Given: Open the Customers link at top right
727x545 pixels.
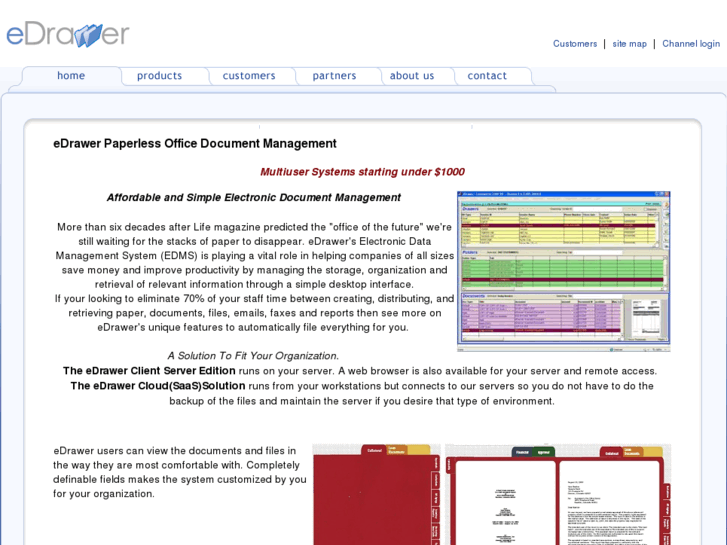Looking at the screenshot, I should (575, 44).
